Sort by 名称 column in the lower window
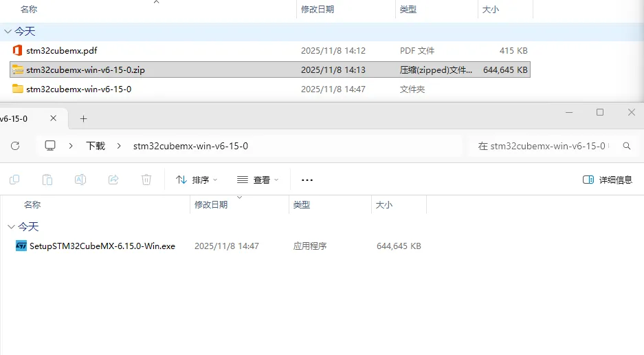The height and width of the screenshot is (355, 644). click(32, 205)
